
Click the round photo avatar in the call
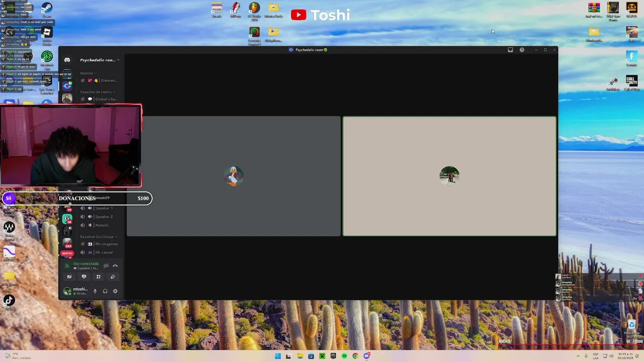pos(449,175)
